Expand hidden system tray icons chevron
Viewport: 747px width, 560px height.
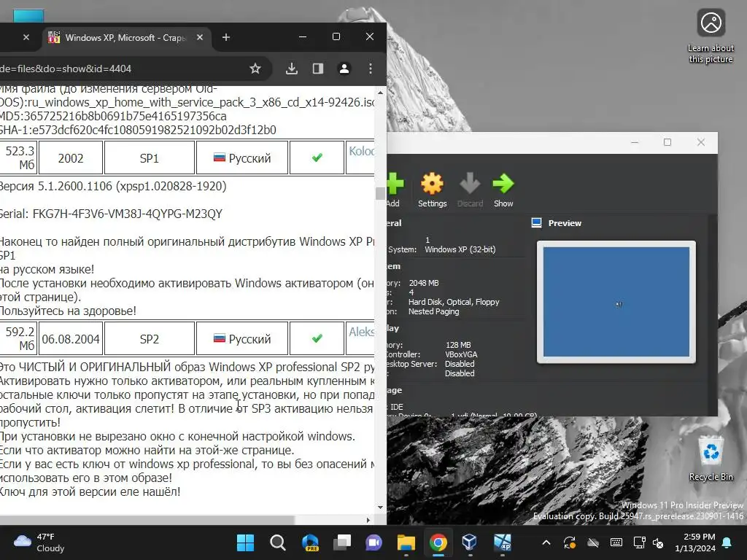point(546,542)
